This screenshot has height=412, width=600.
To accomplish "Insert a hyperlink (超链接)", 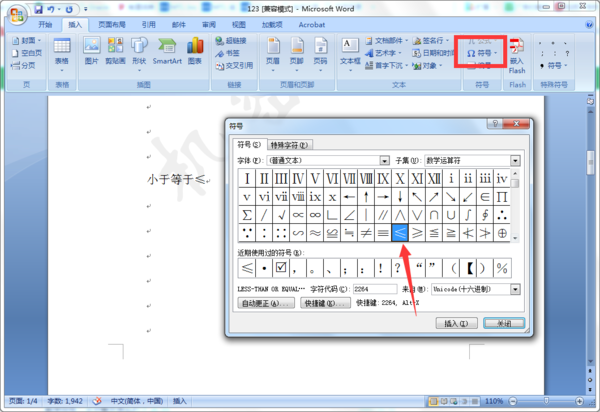I will click(230, 40).
